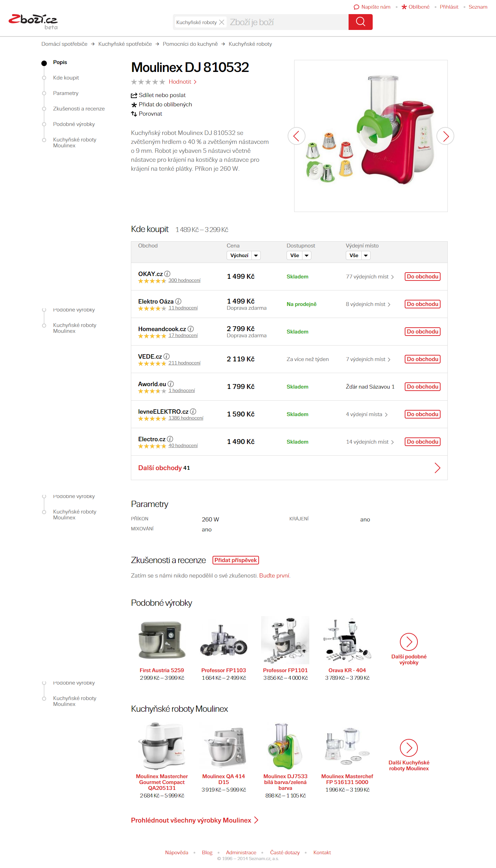Open info icon next to levneELEKTRO.cz
Viewport: 496px width, 868px height.
[x=193, y=411]
